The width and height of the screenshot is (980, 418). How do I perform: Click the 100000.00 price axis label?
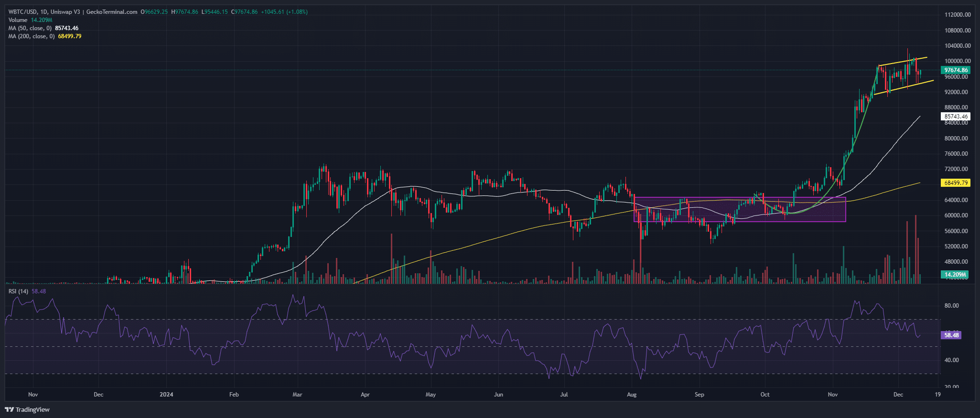pyautogui.click(x=958, y=61)
